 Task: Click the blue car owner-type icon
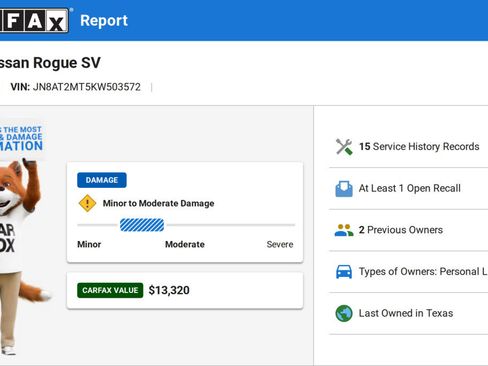(344, 272)
